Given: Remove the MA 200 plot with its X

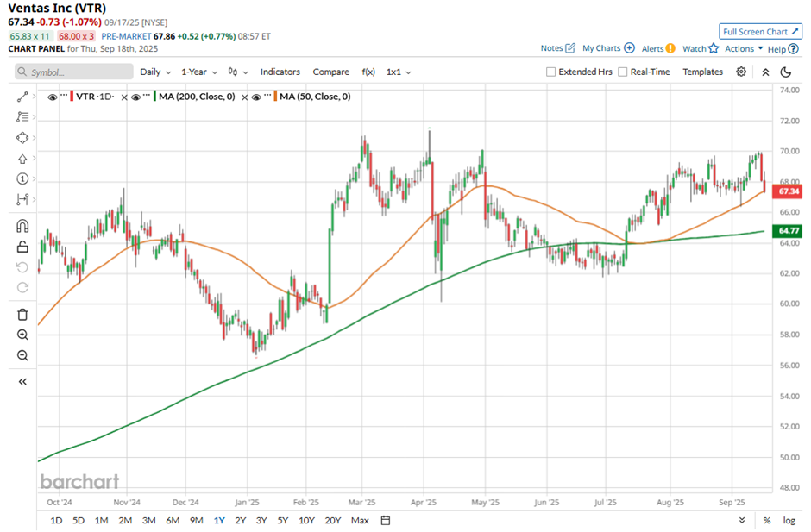Looking at the screenshot, I should (x=245, y=97).
